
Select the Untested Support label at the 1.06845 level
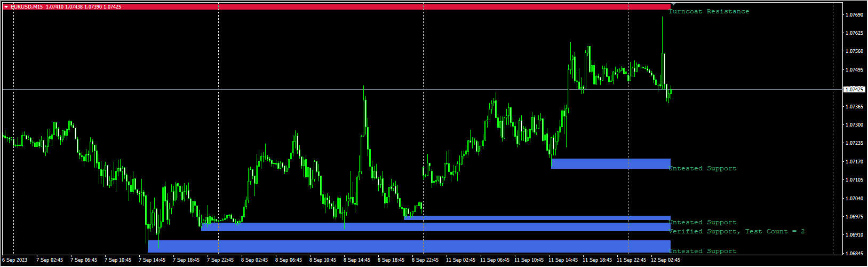(x=703, y=251)
